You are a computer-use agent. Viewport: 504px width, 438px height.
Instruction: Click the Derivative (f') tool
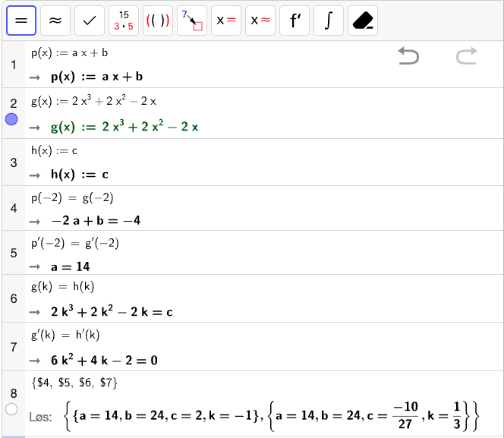(x=295, y=20)
